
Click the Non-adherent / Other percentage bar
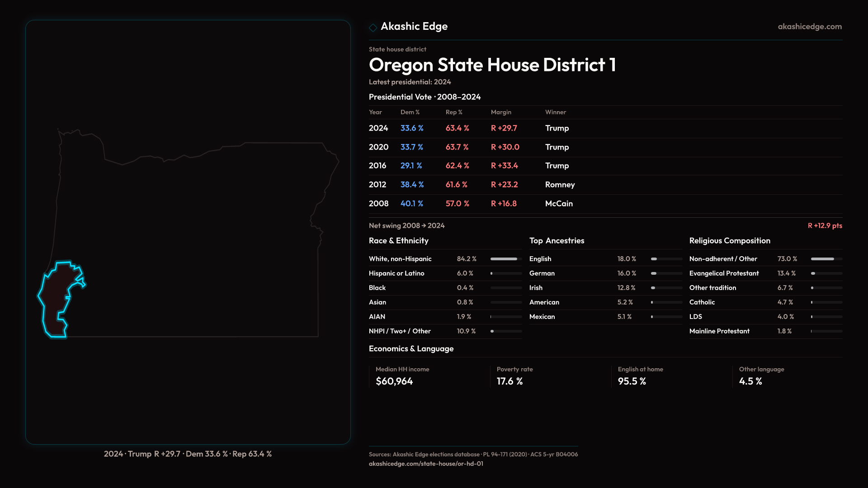(x=826, y=259)
